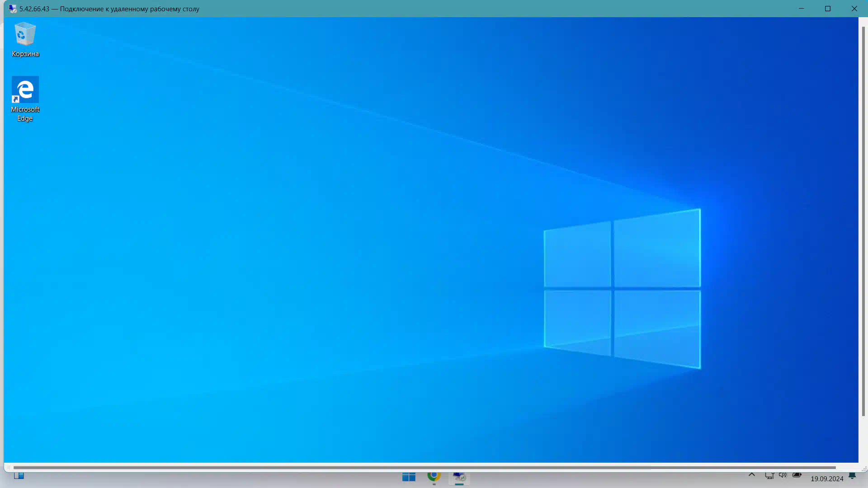868x488 pixels.
Task: Maximize the remote desktop connection window
Action: pos(828,9)
